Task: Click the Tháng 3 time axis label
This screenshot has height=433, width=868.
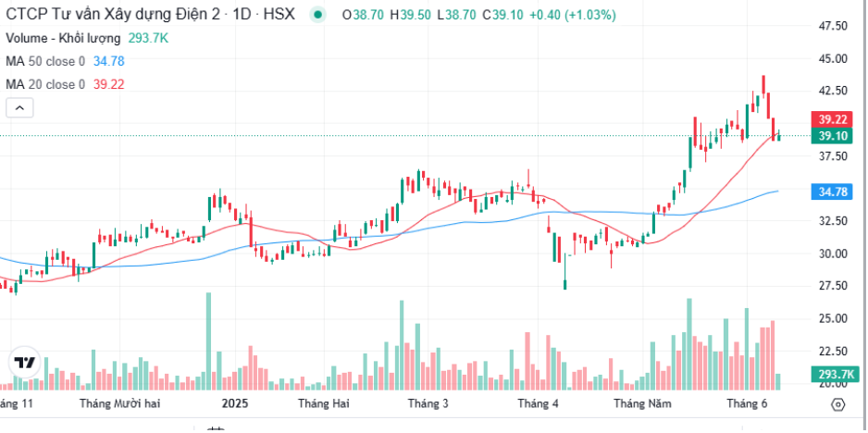Action: point(428,403)
